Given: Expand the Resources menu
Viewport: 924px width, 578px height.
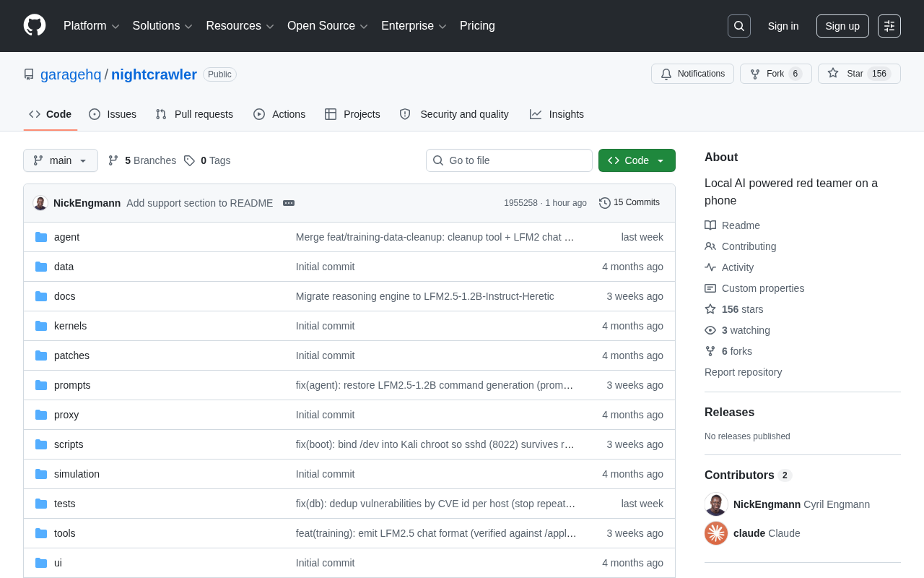Looking at the screenshot, I should (x=240, y=26).
